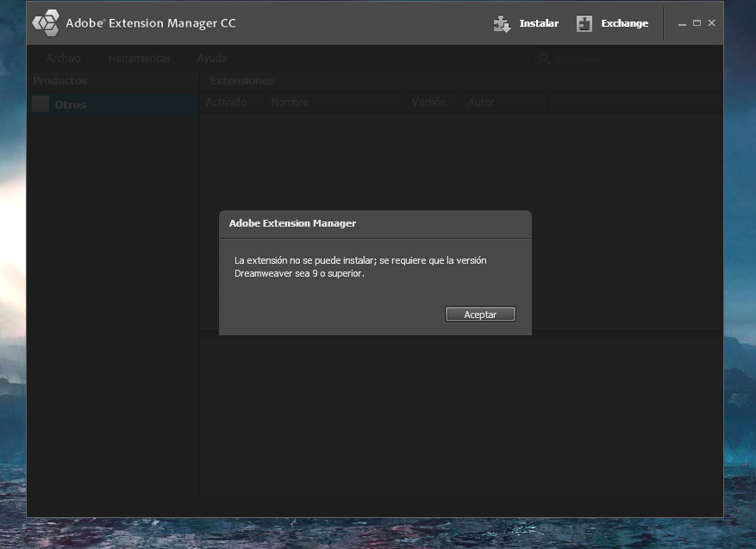The width and height of the screenshot is (756, 549).
Task: Open the Ayuda menu
Action: coord(210,58)
